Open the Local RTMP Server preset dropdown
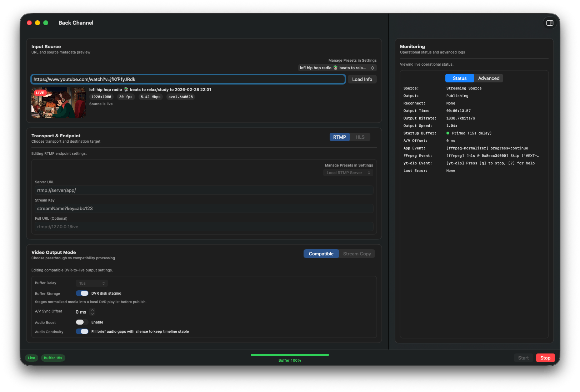Image resolution: width=580 pixels, height=392 pixels. point(348,172)
